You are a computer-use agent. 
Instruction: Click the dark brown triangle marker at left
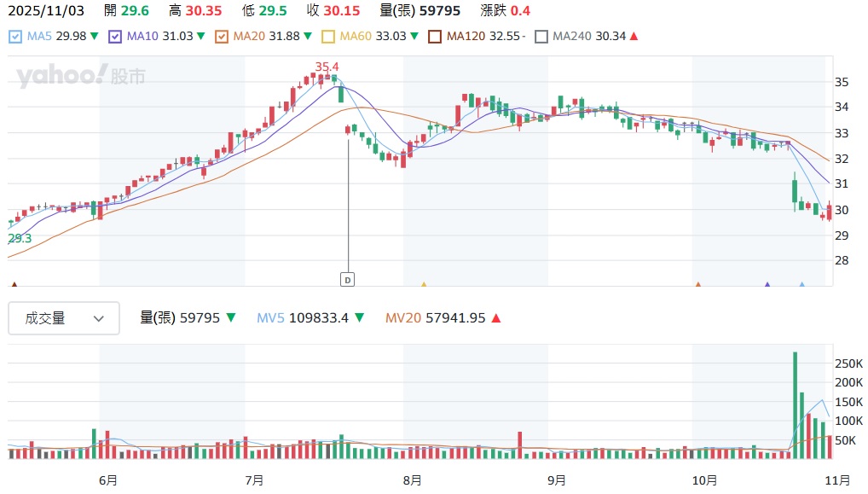point(14,284)
